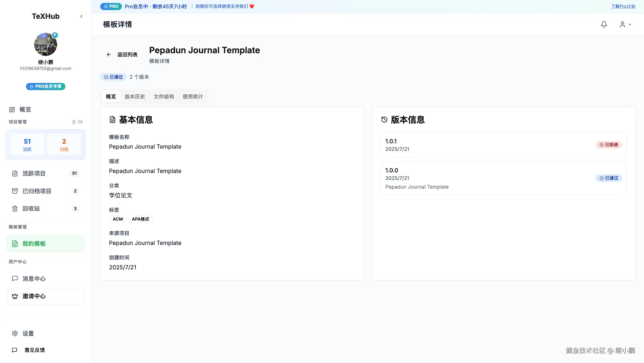
Task: Open 活跃项目 via its file icon
Action: [x=15, y=173]
